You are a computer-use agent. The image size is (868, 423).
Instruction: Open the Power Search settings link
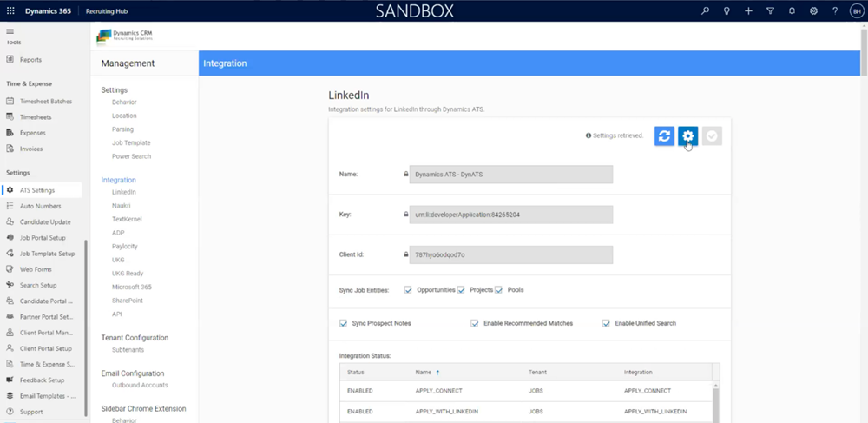[x=131, y=156]
